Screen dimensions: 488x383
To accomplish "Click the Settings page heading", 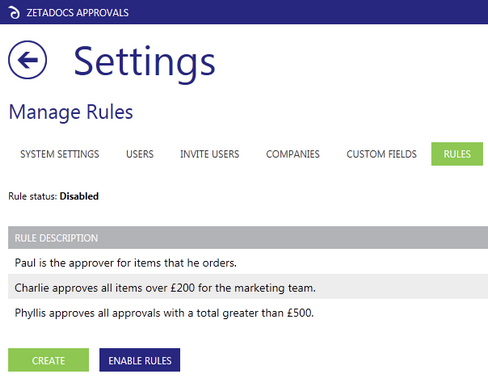I will [144, 62].
